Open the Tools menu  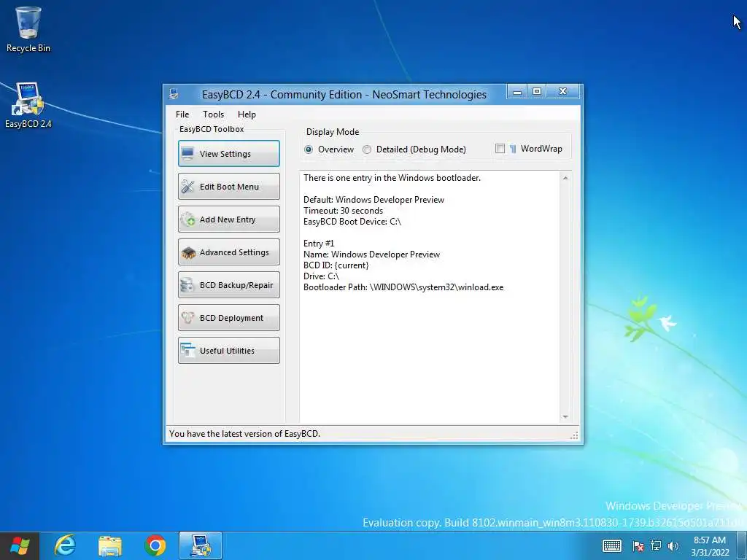point(214,114)
